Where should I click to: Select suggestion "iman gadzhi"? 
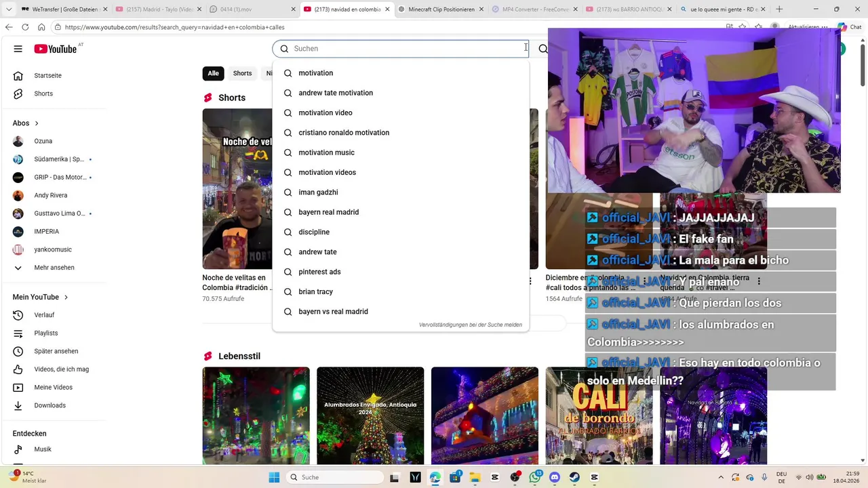click(400, 192)
